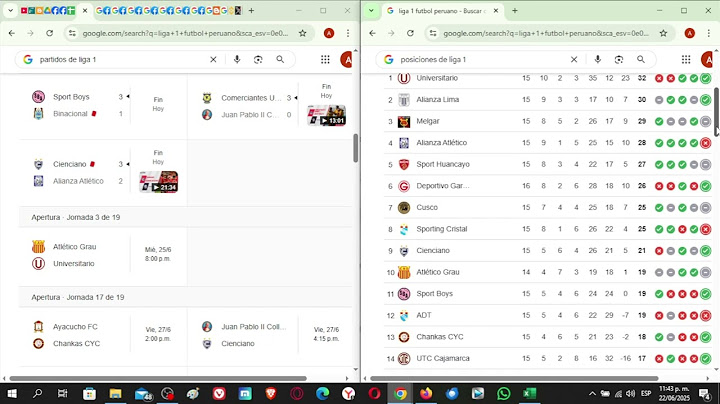Open the Google apps grid in the left window
Image resolution: width=720 pixels, height=404 pixels.
(325, 59)
